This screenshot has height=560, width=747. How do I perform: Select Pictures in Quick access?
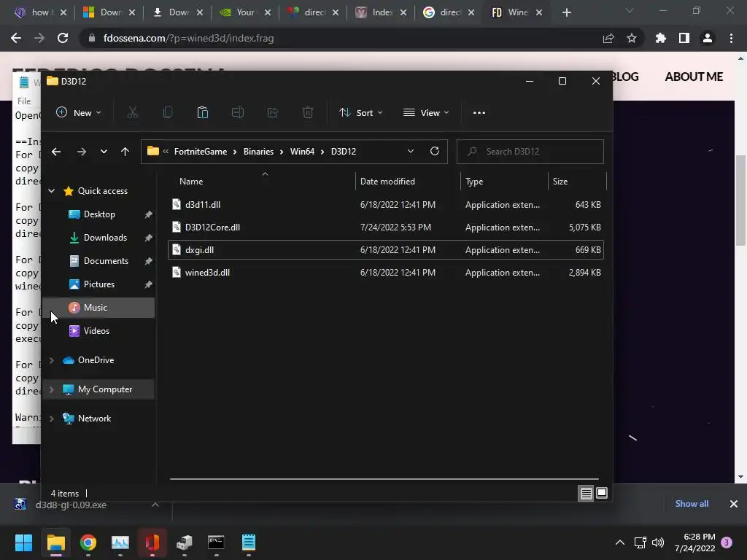click(x=99, y=284)
